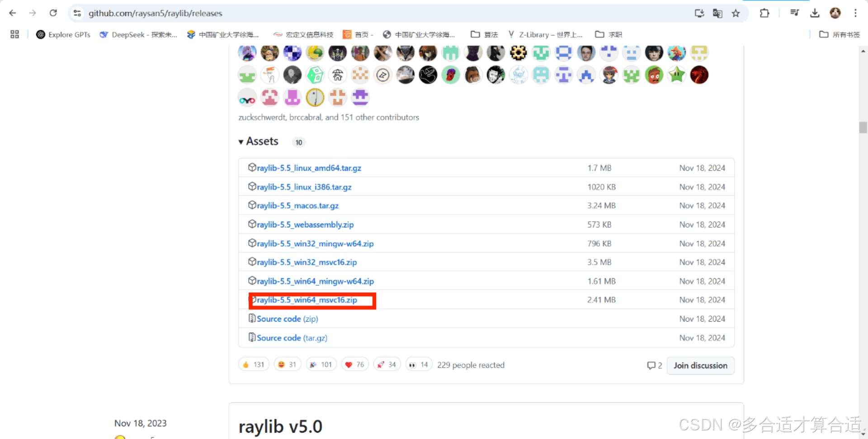868x439 pixels.
Task: Open the DeepSeek bookmark
Action: coord(138,34)
